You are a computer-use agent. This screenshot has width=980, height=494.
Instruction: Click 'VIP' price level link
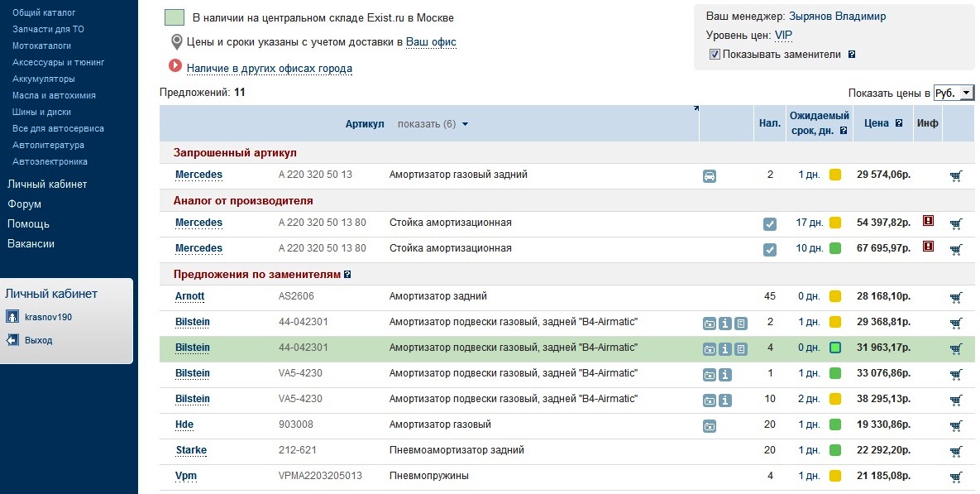784,35
